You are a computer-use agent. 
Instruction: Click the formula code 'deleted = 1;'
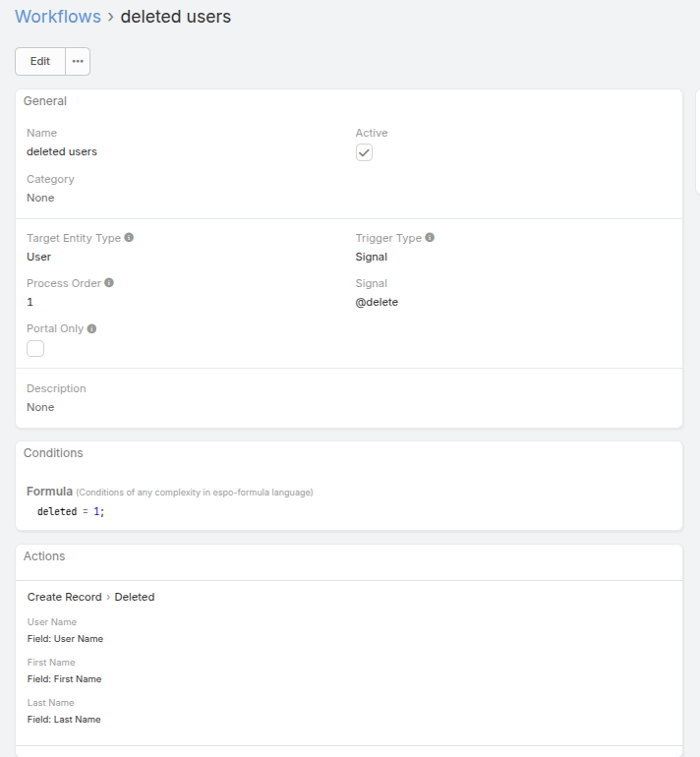(x=71, y=512)
